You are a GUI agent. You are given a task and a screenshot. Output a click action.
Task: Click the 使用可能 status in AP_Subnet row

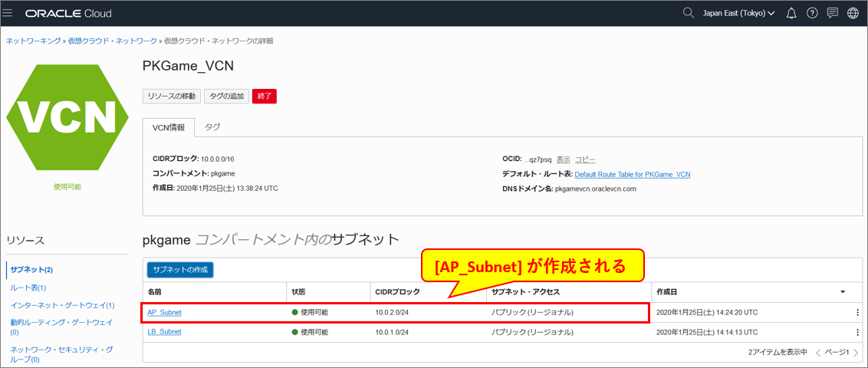click(310, 313)
